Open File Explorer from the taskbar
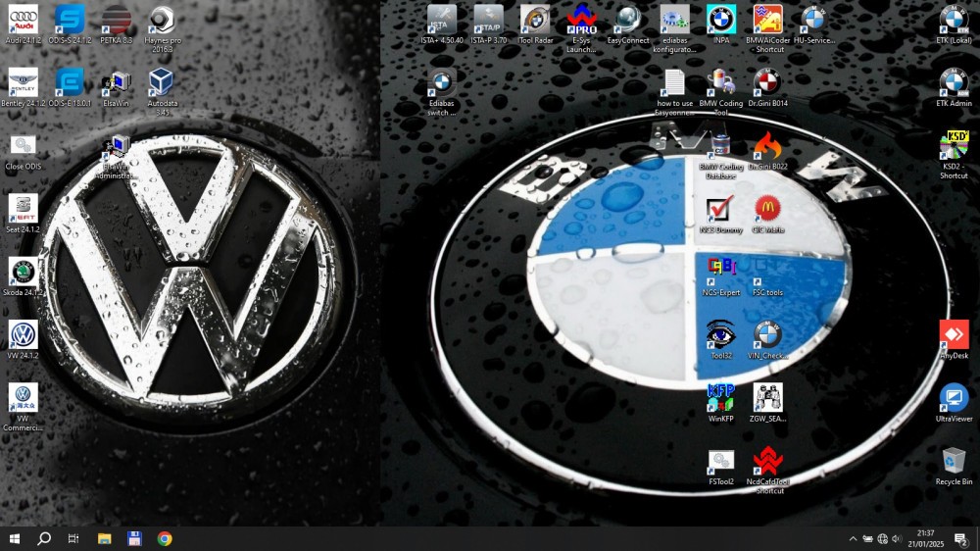Image resolution: width=980 pixels, height=551 pixels. tap(105, 538)
